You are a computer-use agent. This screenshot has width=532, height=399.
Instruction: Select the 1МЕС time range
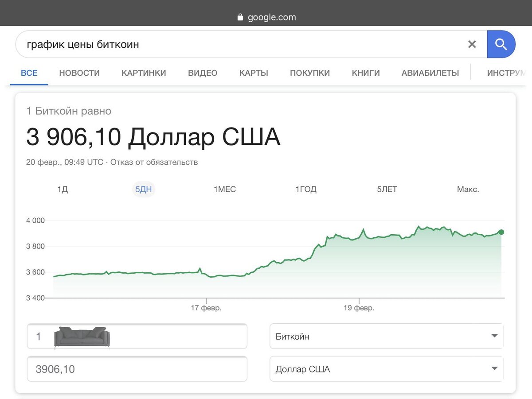(224, 189)
